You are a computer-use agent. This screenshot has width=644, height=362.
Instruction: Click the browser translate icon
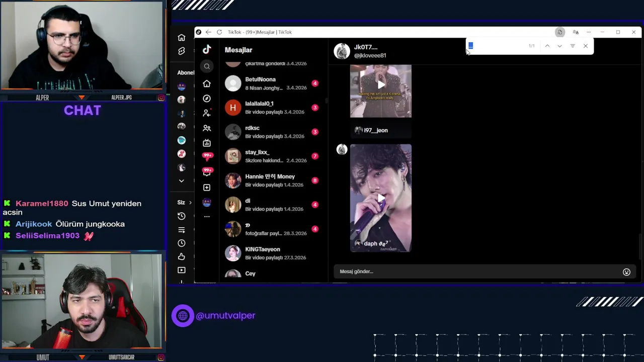tap(576, 32)
